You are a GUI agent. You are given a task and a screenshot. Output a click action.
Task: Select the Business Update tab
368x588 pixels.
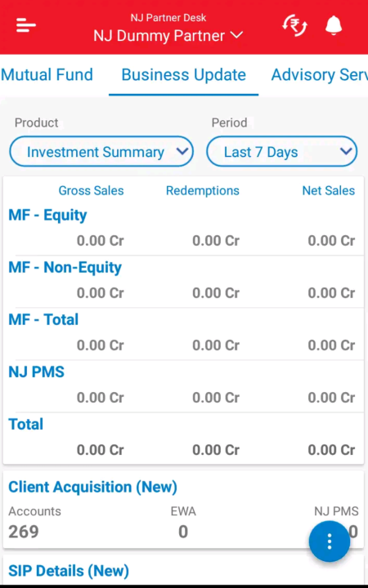(184, 74)
